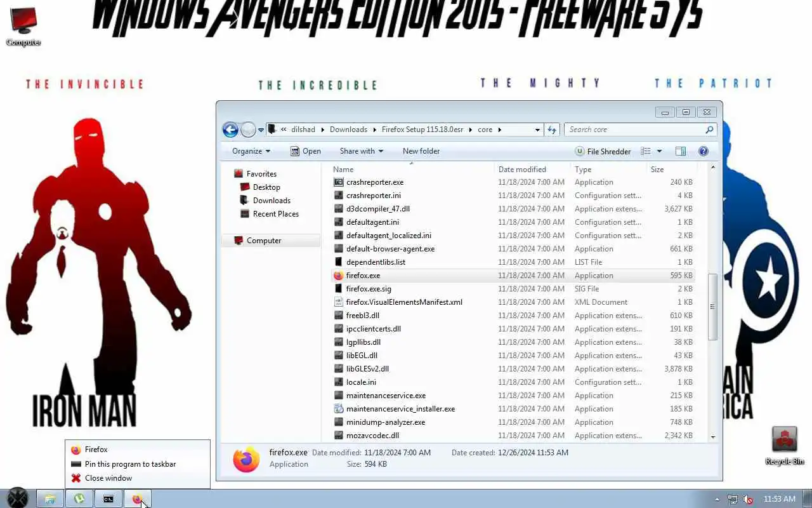This screenshot has height=508, width=812.
Task: Click the Command Prompt taskbar icon
Action: tap(108, 499)
